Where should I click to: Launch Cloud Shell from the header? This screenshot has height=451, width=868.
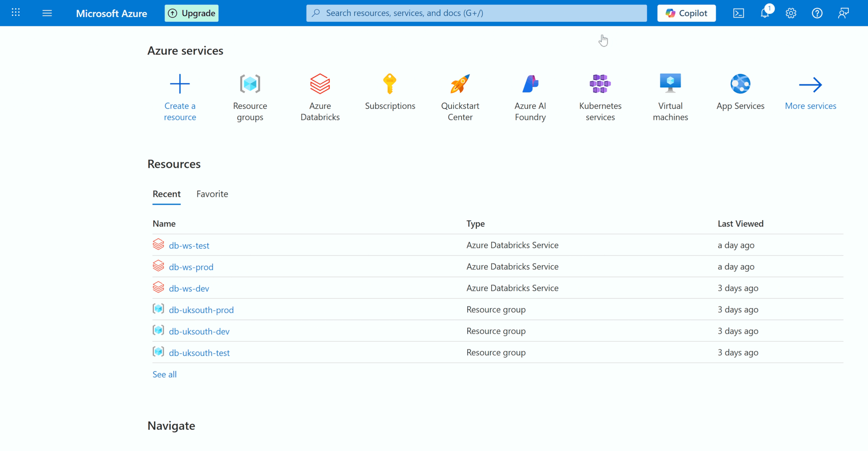tap(738, 13)
